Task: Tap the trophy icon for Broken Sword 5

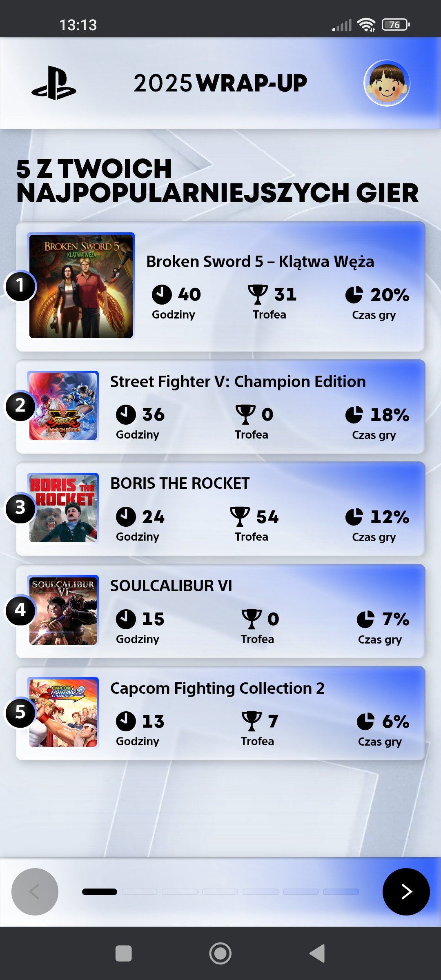Action: click(x=258, y=294)
